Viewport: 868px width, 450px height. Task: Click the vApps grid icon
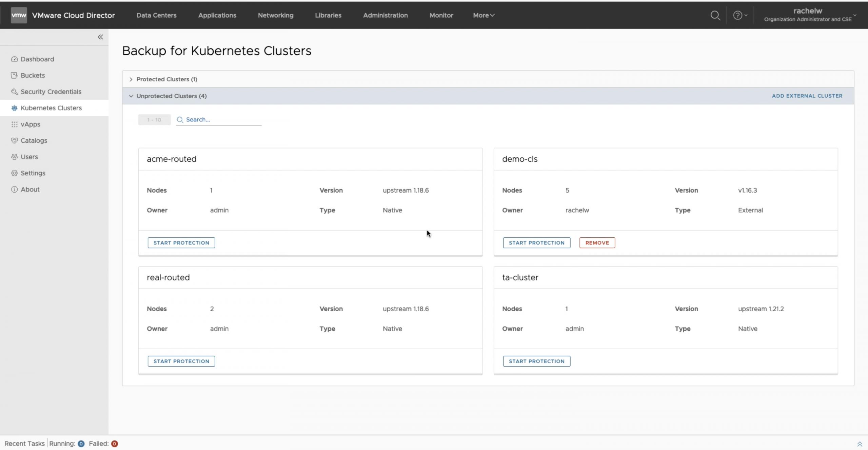click(x=14, y=124)
